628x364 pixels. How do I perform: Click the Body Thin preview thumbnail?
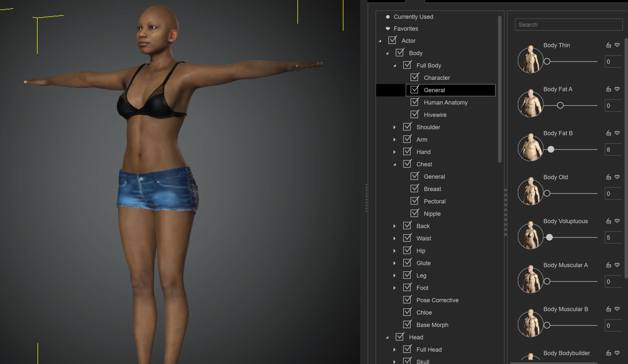530,60
